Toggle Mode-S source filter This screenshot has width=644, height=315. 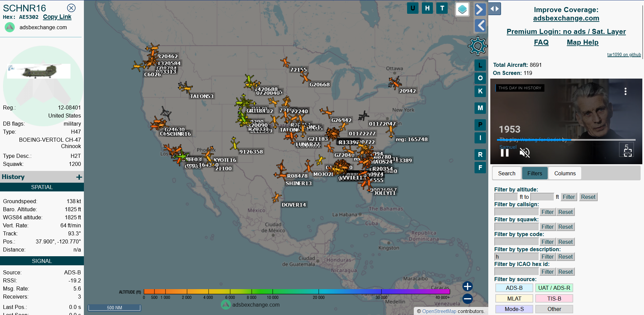tap(514, 309)
